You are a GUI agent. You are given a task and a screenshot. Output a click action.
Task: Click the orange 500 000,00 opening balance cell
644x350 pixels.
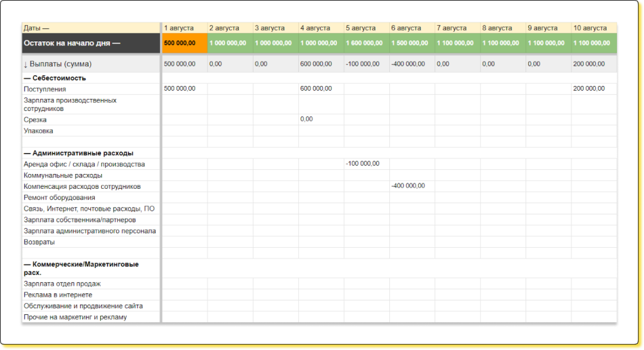[184, 43]
